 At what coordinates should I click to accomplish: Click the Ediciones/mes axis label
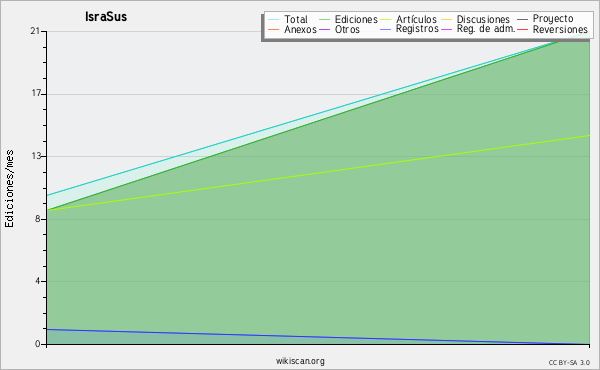pos(9,189)
